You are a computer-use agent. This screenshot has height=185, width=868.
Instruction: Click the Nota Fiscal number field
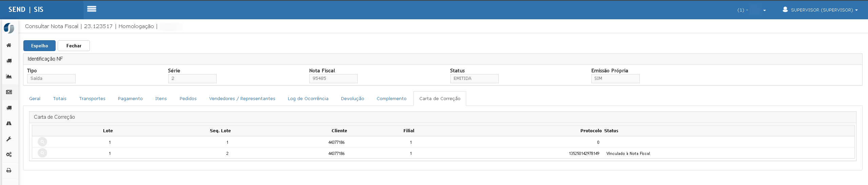click(x=333, y=78)
